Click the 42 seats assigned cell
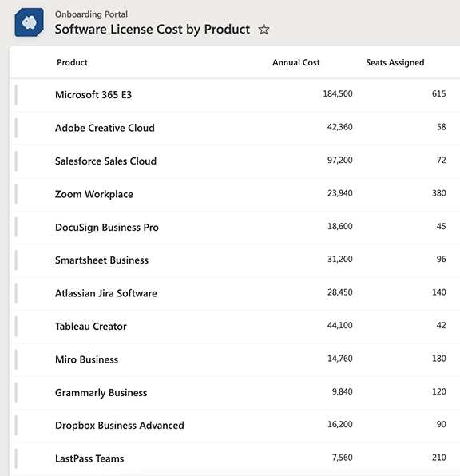The width and height of the screenshot is (460, 476). click(x=441, y=325)
